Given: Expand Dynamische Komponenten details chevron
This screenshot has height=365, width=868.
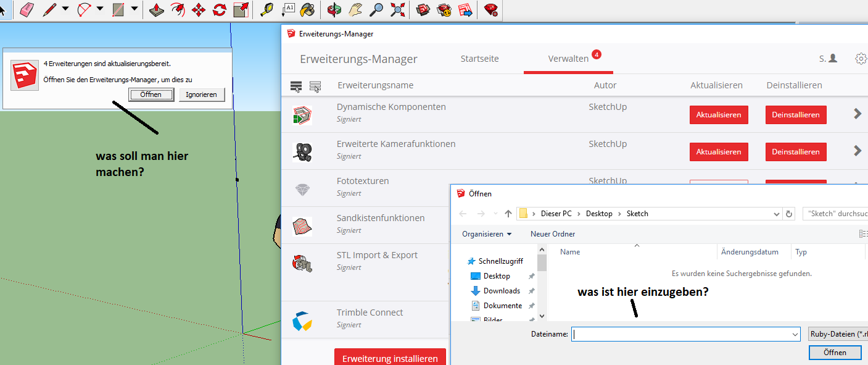Looking at the screenshot, I should [857, 114].
